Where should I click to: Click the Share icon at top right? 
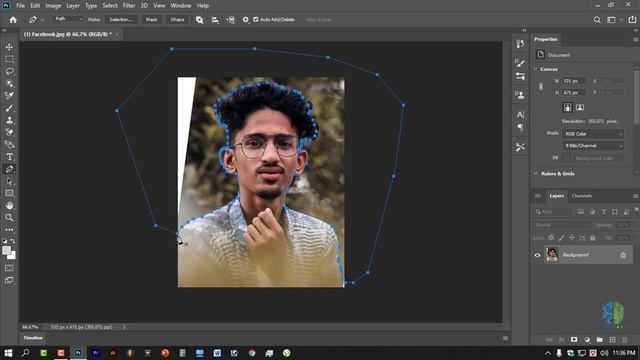click(x=632, y=20)
